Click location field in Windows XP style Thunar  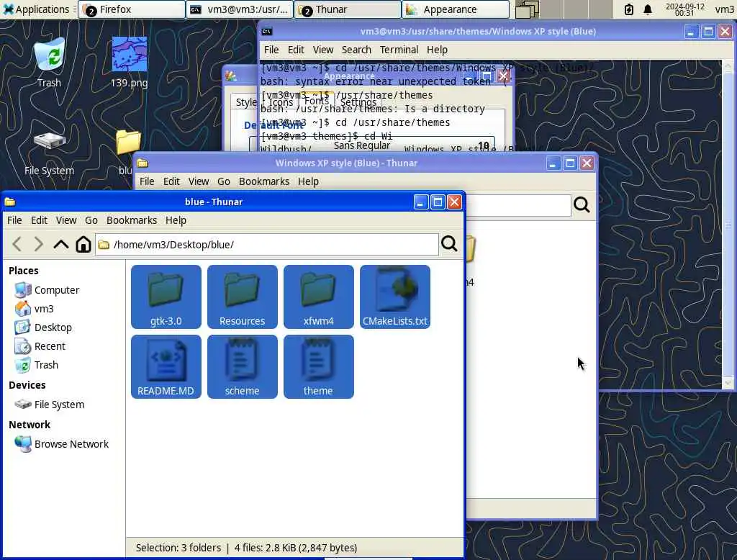[518, 205]
